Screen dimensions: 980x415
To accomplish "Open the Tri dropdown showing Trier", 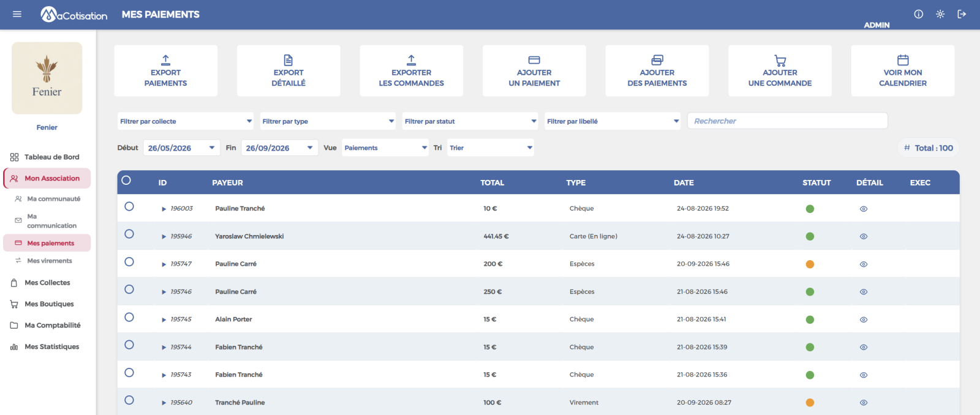I will point(491,148).
